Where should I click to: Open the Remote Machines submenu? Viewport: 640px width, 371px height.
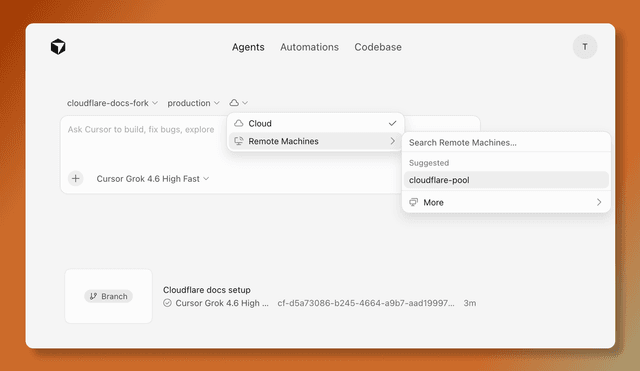click(316, 141)
